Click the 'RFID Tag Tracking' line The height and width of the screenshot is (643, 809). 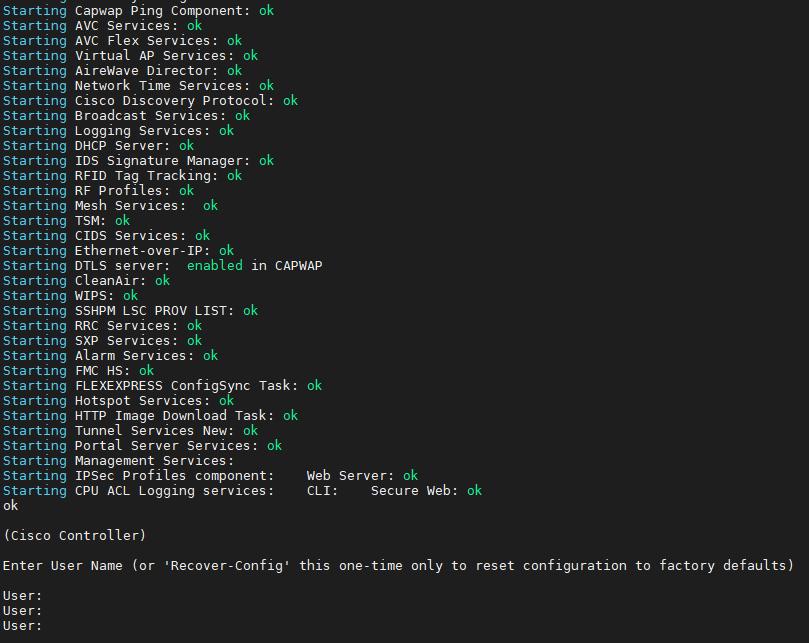click(122, 176)
